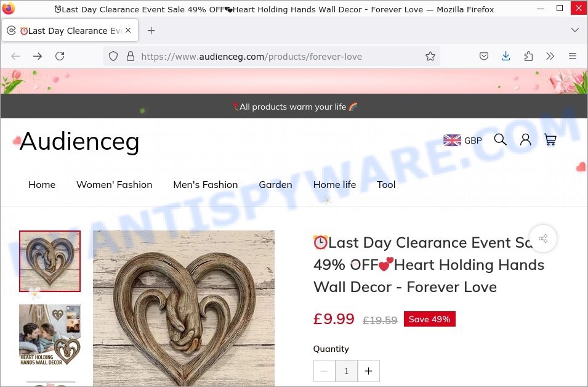Go to Women' Fashion category

(x=115, y=185)
